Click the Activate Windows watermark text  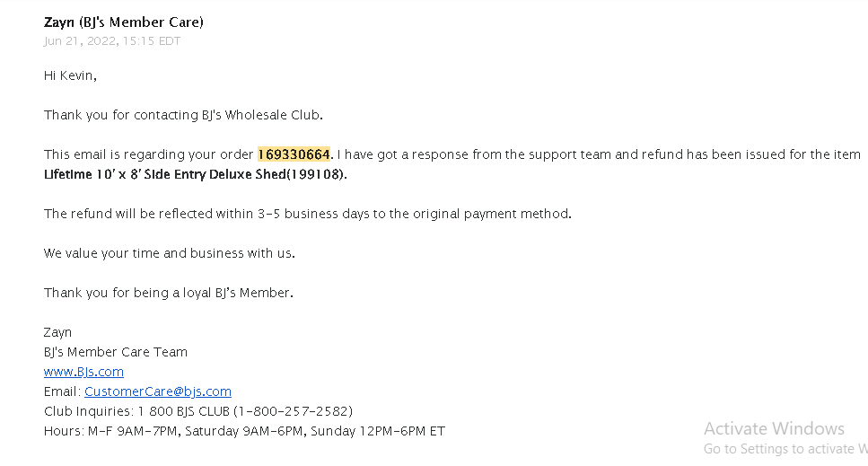(774, 428)
